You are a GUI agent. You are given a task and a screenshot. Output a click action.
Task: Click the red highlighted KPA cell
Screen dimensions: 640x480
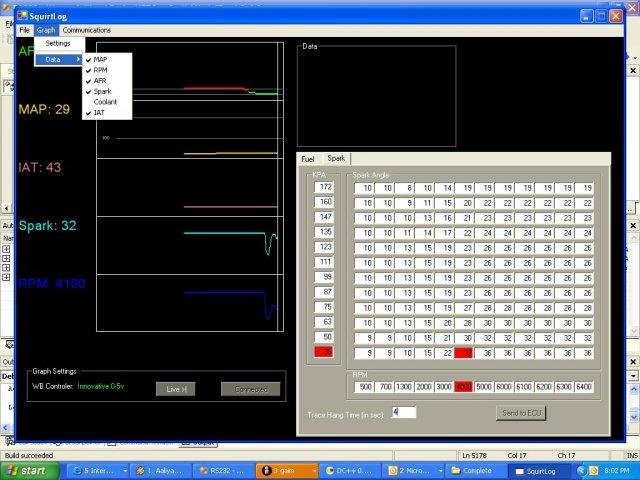pyautogui.click(x=324, y=352)
